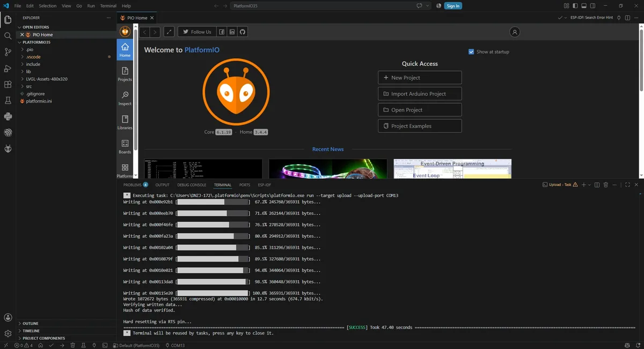Switch to the OUTPUT panel tab
Image resolution: width=644 pixels, height=349 pixels.
coord(162,185)
